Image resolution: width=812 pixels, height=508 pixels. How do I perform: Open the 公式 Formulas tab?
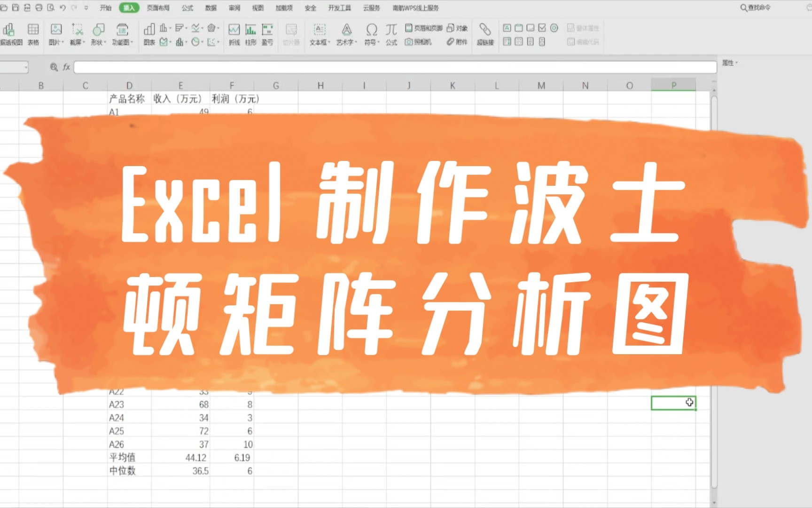tap(187, 8)
